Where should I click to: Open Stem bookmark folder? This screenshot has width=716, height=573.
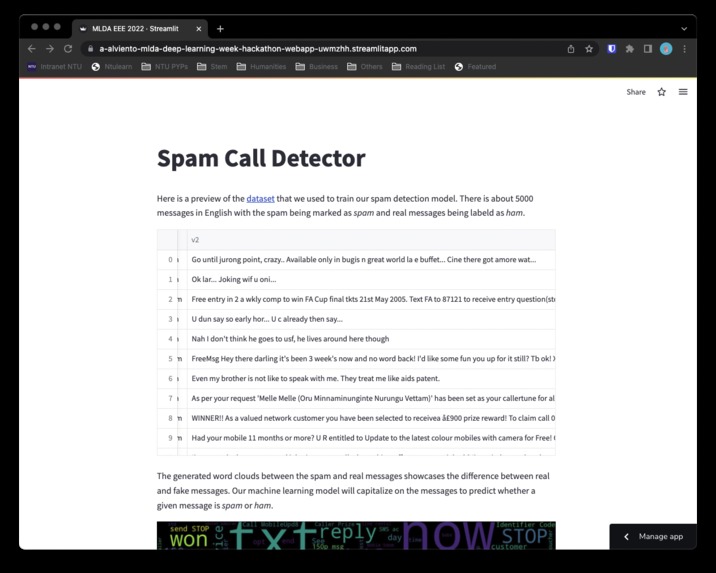(212, 67)
